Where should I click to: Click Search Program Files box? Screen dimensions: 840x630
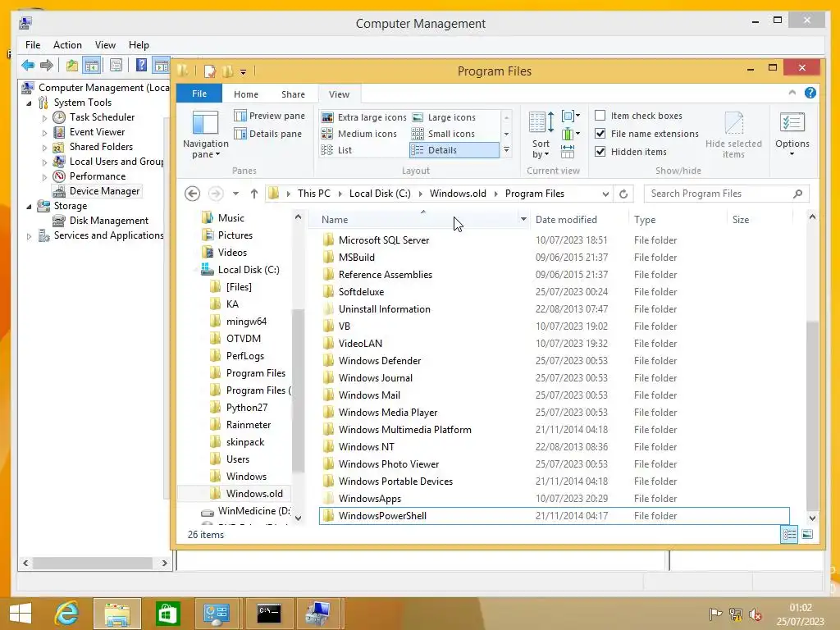727,194
